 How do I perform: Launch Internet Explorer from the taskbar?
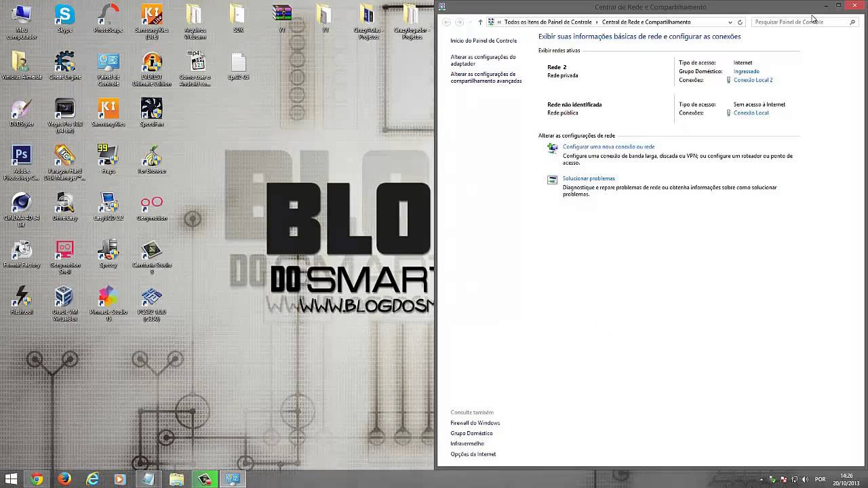tap(92, 479)
